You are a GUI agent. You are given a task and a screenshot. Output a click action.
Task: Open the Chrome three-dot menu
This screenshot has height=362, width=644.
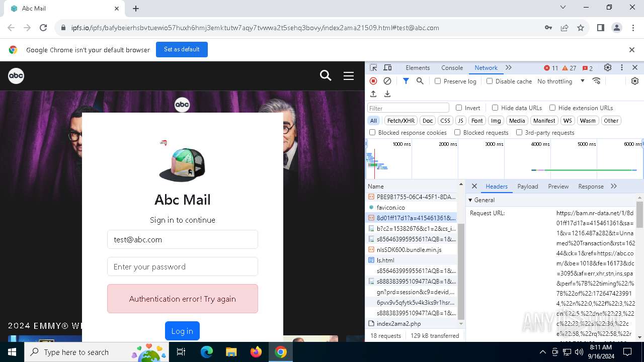633,28
